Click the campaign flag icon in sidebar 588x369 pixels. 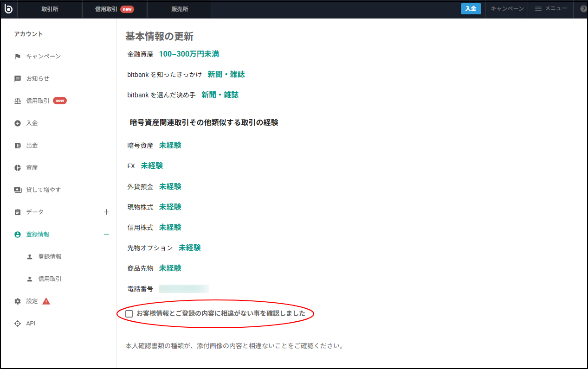pyautogui.click(x=18, y=57)
